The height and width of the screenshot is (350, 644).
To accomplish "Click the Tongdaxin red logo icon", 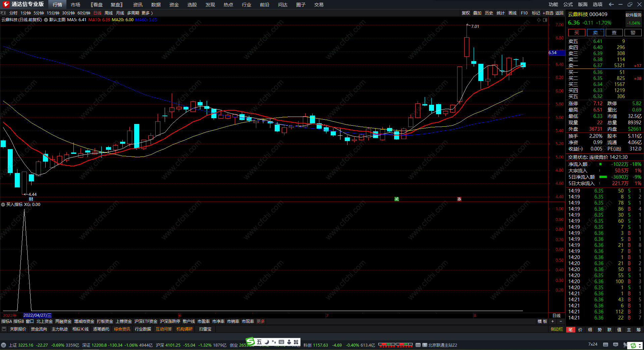I will [x=6, y=4].
